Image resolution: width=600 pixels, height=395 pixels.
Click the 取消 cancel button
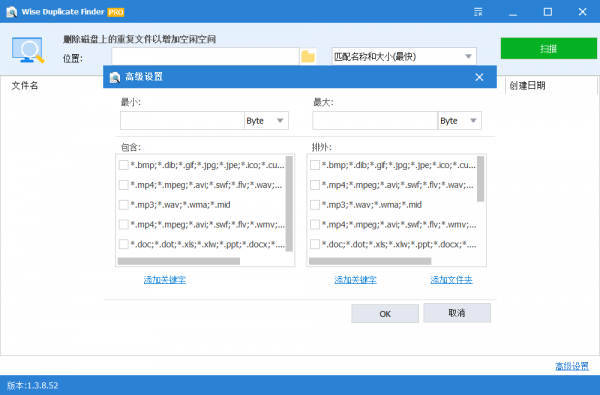(457, 313)
